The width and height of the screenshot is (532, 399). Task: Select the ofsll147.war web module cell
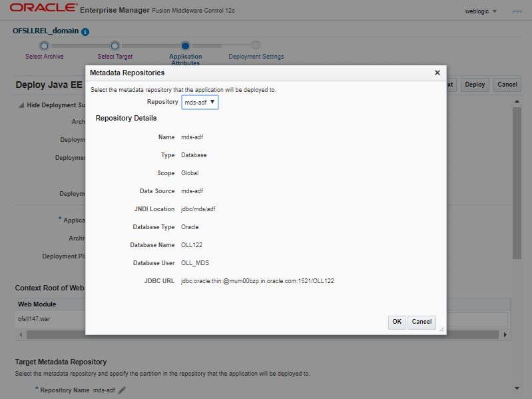[x=34, y=319]
